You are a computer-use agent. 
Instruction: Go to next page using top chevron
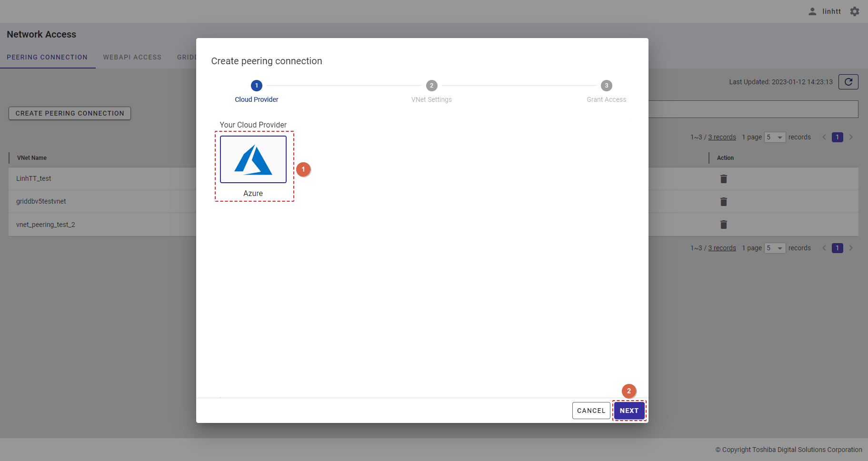coord(851,137)
